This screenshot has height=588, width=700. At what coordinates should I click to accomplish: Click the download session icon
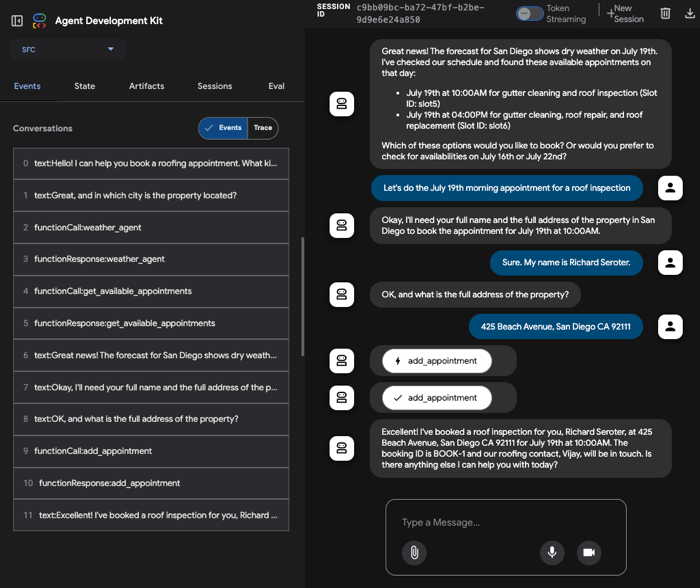tap(689, 13)
